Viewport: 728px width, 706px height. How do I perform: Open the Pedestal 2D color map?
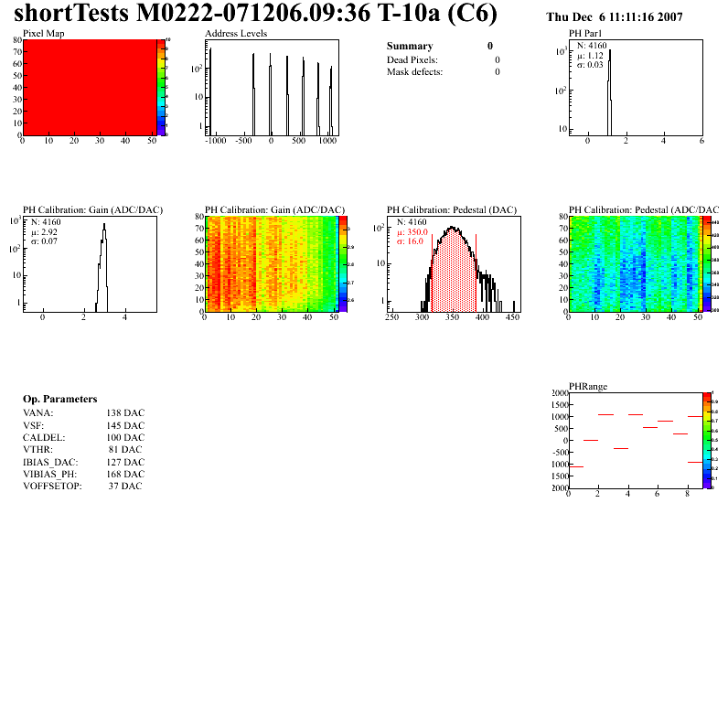click(x=636, y=264)
